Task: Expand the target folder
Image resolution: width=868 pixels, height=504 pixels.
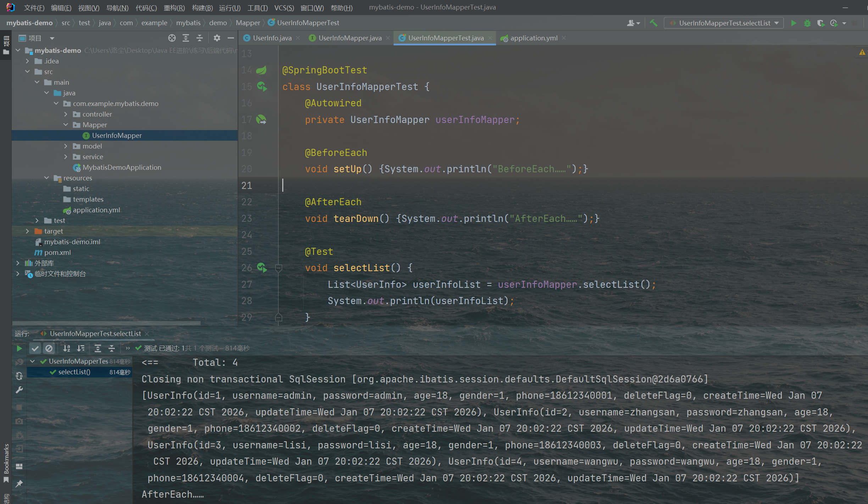Action: click(27, 231)
